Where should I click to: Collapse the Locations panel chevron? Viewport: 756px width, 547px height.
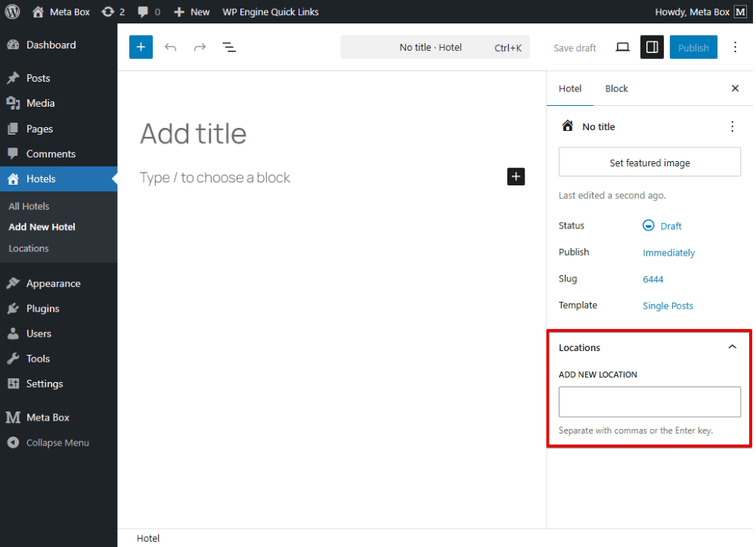click(732, 347)
